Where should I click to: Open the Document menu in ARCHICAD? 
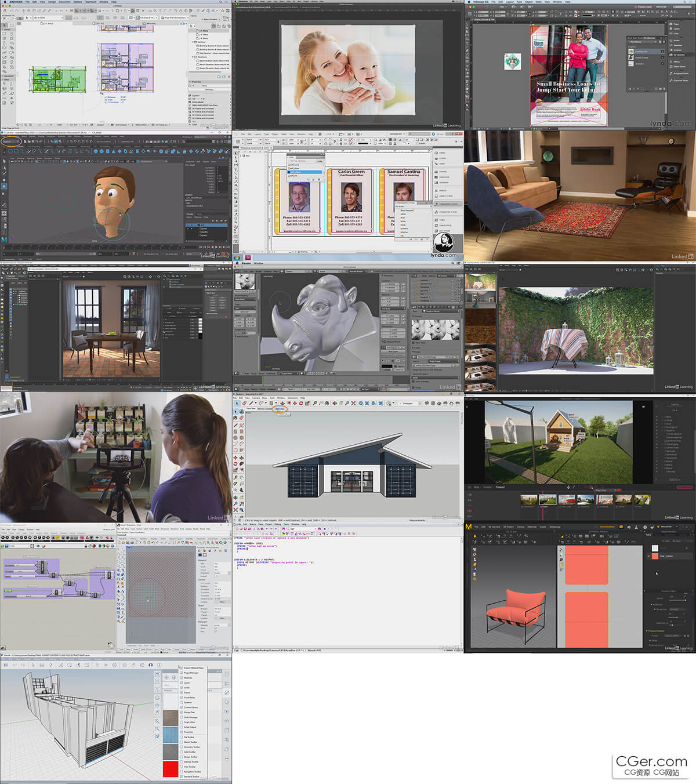(x=65, y=2)
